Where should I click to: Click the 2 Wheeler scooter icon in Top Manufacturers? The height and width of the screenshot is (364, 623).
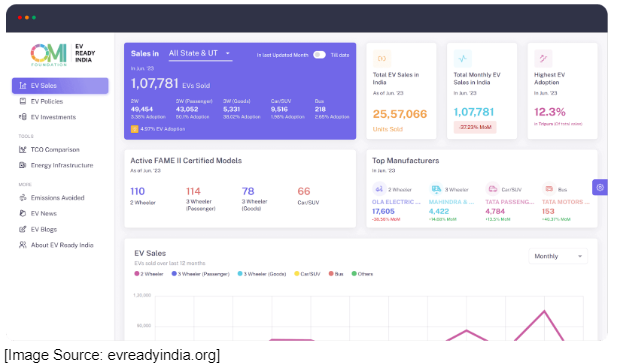tap(379, 189)
